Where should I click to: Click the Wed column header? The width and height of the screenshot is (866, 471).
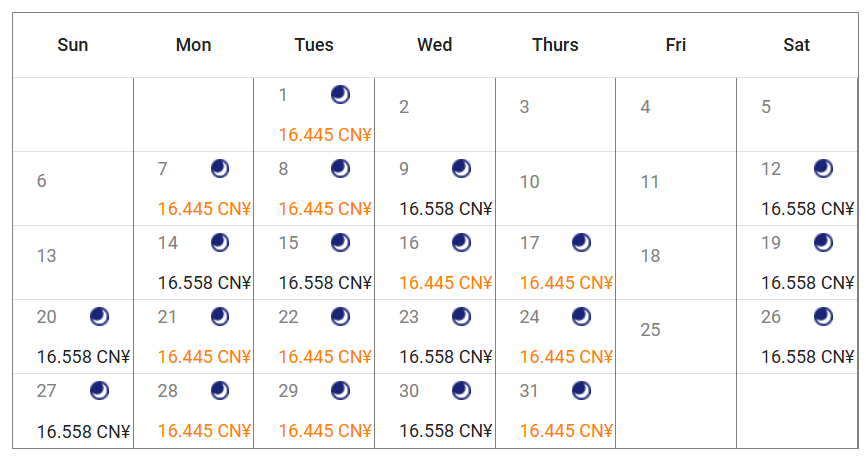pyautogui.click(x=435, y=45)
